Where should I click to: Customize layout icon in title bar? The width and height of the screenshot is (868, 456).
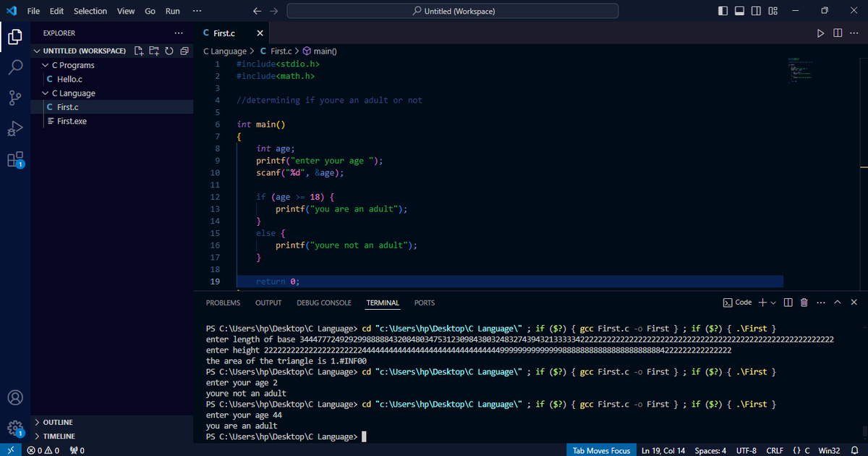pos(773,12)
